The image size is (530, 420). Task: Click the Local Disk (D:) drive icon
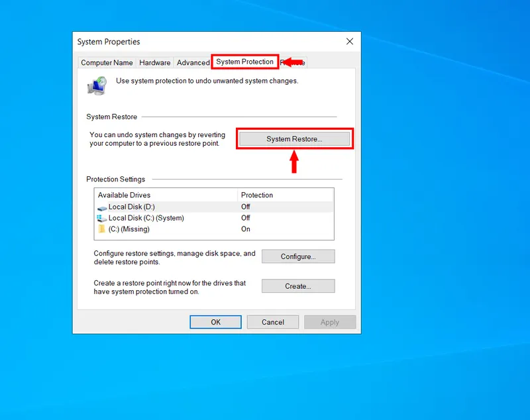point(102,207)
